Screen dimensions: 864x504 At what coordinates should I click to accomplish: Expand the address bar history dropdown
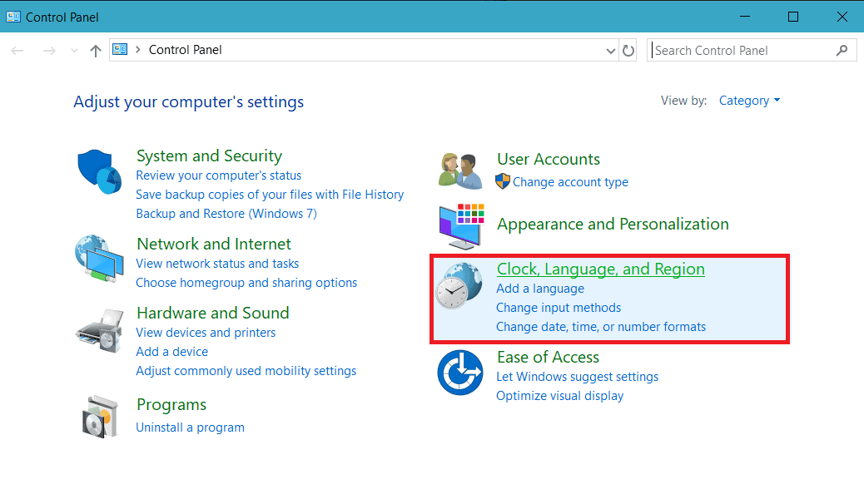pos(610,52)
